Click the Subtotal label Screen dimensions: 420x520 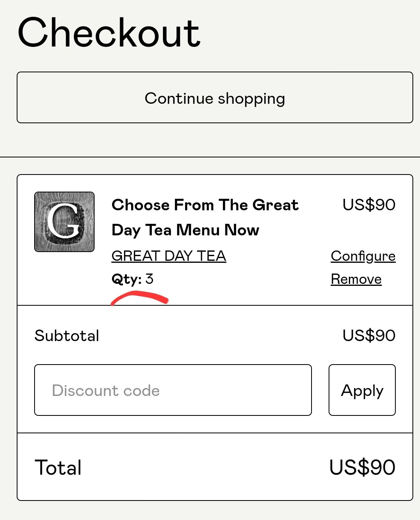[x=67, y=336]
